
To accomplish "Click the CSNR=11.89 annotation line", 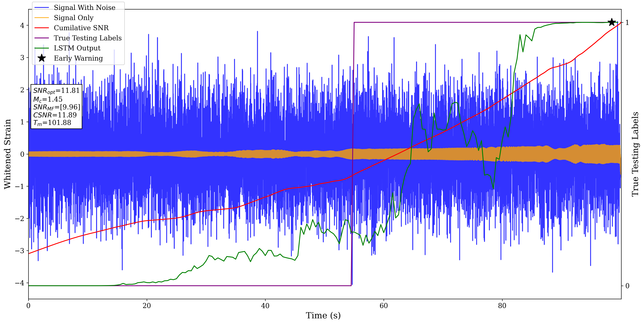I will 55,115.
